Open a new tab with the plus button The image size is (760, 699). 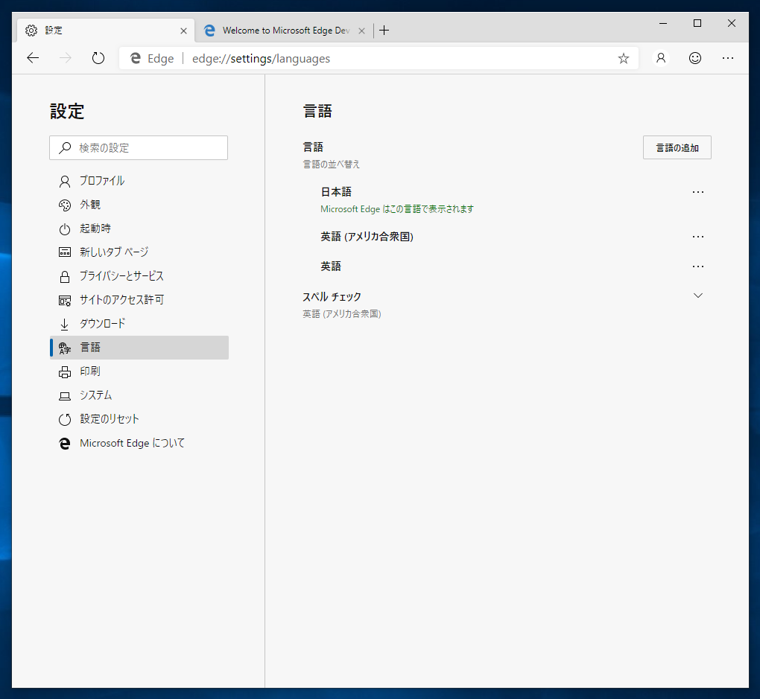coord(384,31)
